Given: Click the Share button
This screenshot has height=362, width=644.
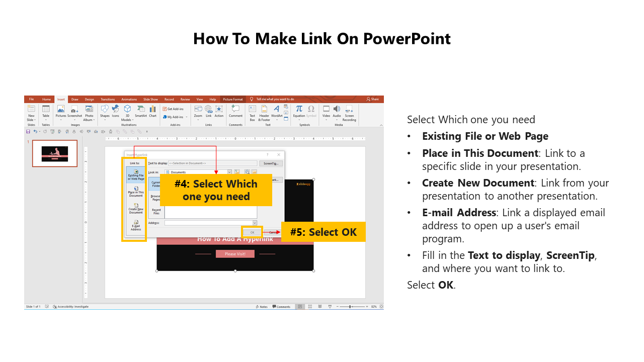Looking at the screenshot, I should [x=373, y=99].
